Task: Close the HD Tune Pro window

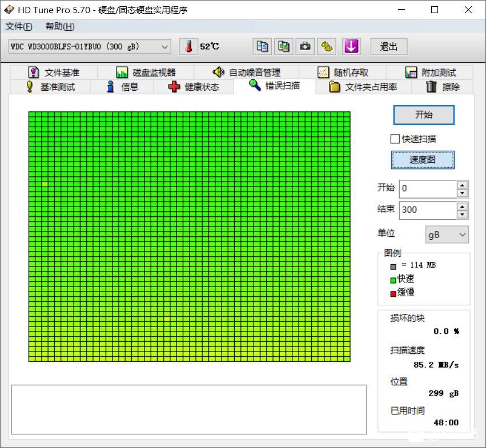Action: tap(468, 10)
